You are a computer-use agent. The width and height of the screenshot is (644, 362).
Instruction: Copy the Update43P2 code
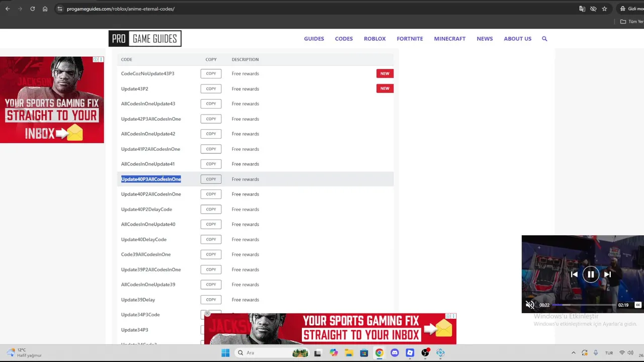[211, 88]
